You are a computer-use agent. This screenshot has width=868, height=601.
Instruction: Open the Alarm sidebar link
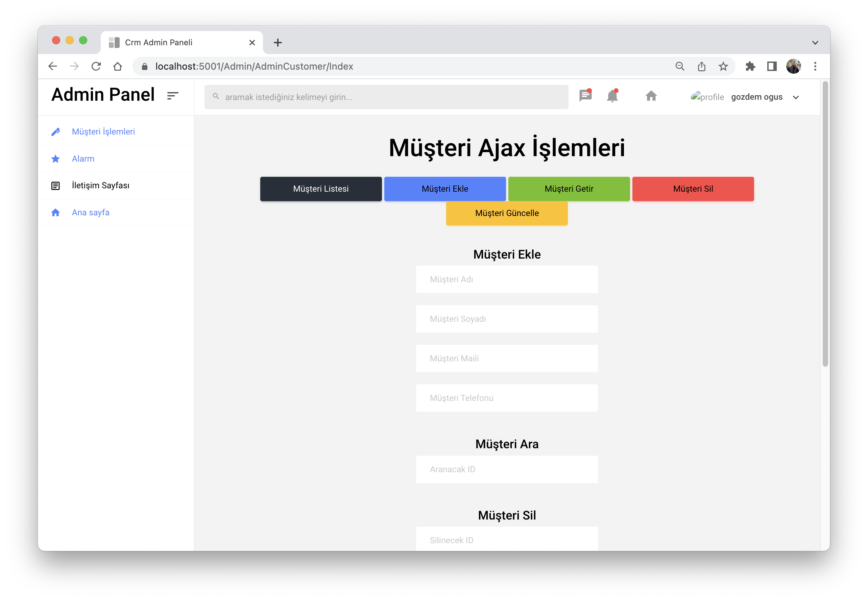coord(83,159)
